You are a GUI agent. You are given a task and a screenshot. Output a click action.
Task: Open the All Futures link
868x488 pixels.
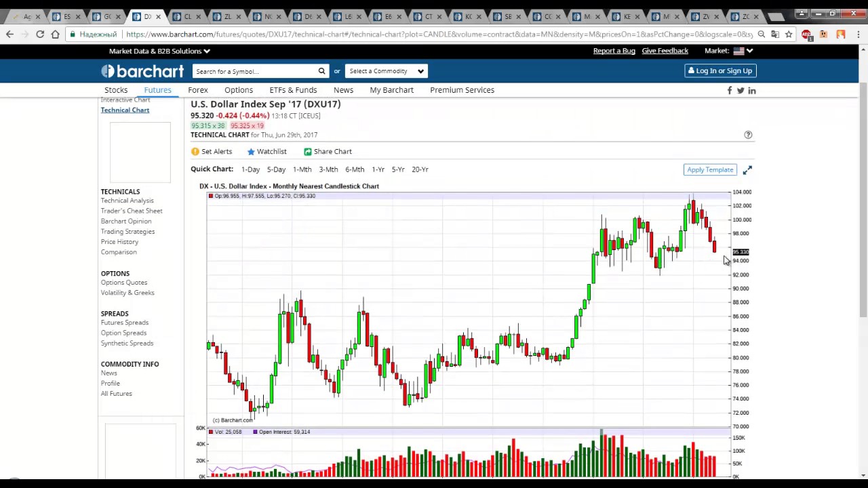pos(116,394)
